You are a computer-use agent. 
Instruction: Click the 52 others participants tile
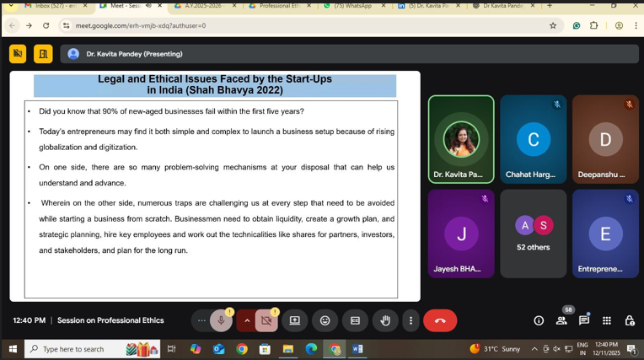(533, 234)
